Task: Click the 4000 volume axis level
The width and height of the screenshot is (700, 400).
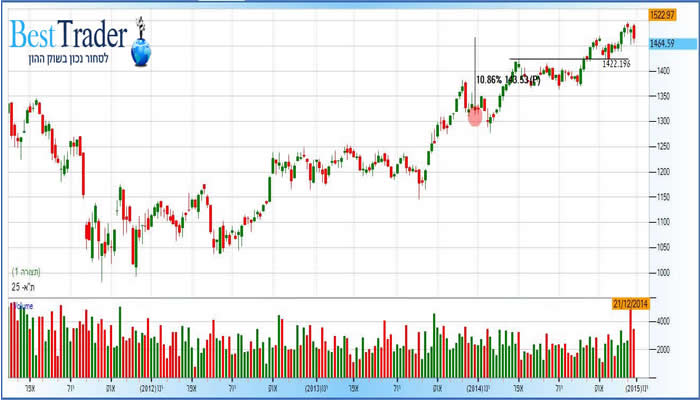Action: click(661, 321)
